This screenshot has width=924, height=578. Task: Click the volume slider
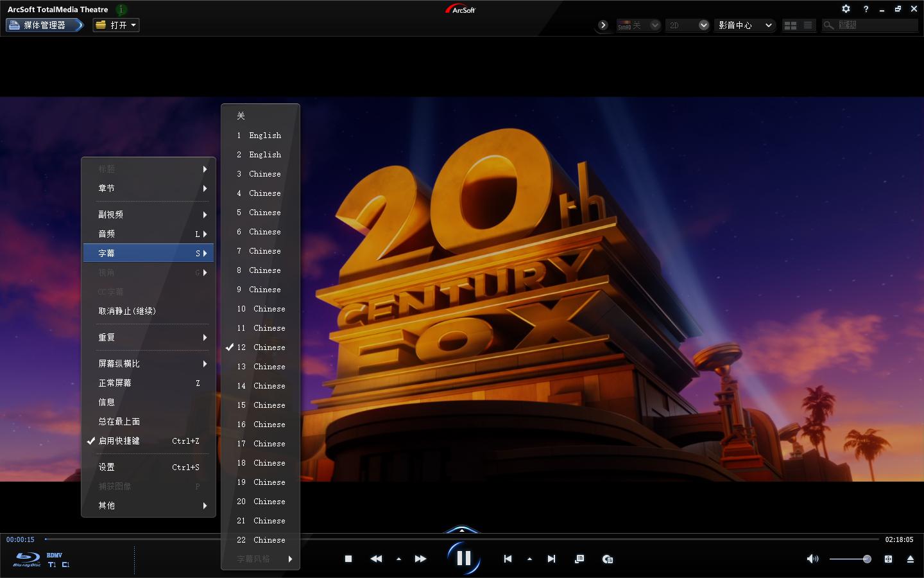(850, 559)
